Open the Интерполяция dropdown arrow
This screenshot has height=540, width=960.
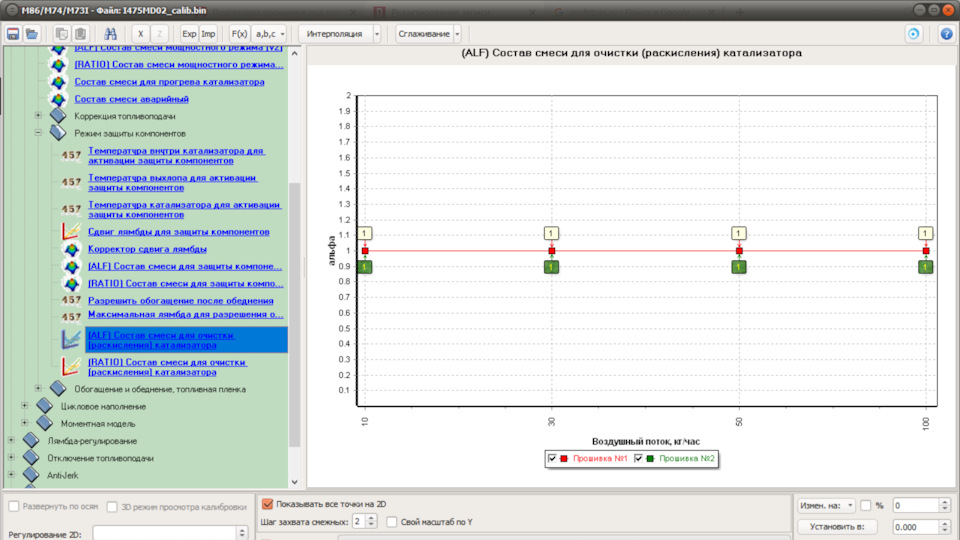coord(377,34)
